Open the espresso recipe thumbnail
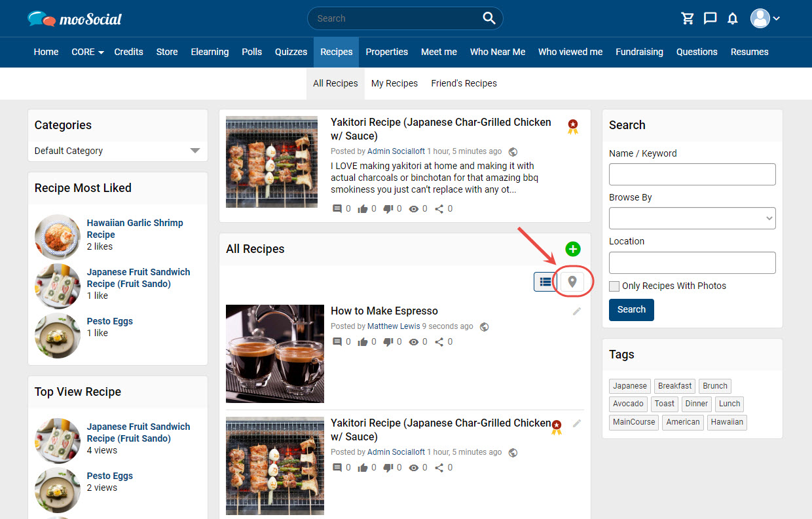The image size is (812, 519). [x=275, y=354]
